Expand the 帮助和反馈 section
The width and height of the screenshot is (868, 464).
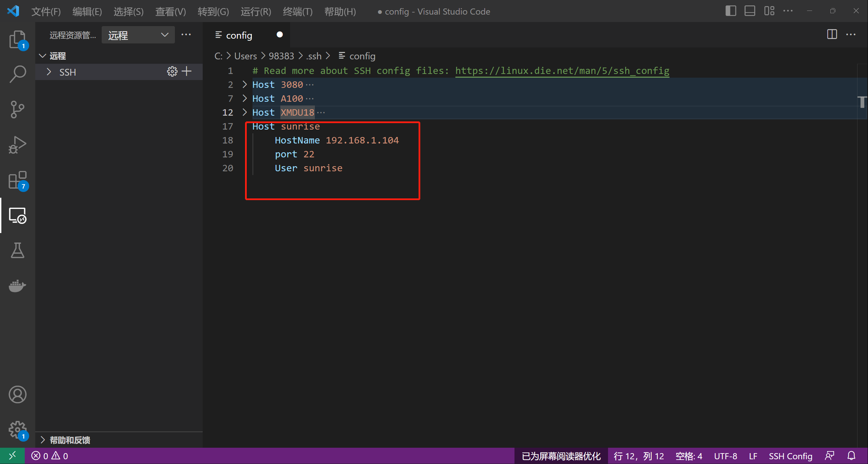pos(119,440)
